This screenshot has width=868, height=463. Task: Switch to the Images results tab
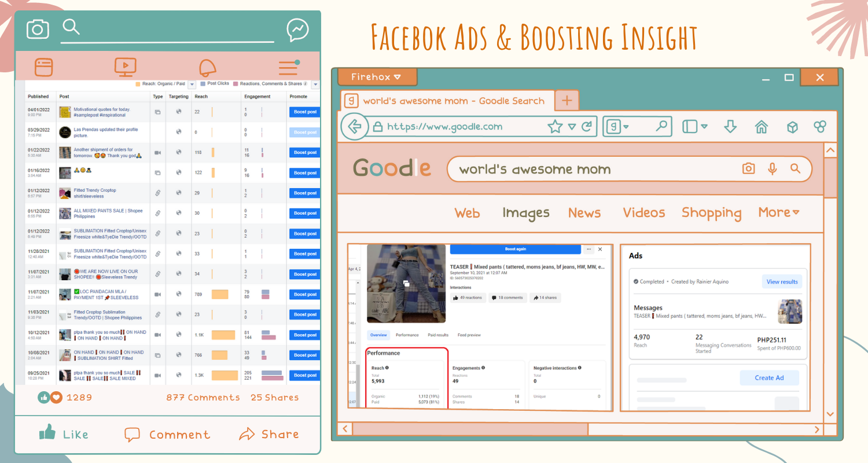526,214
